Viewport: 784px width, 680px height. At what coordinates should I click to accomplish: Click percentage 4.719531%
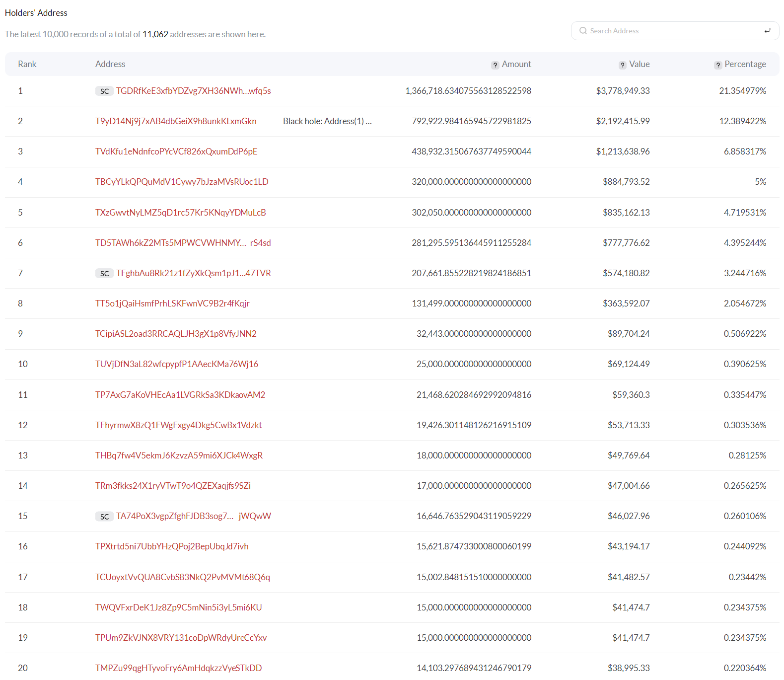tap(745, 213)
